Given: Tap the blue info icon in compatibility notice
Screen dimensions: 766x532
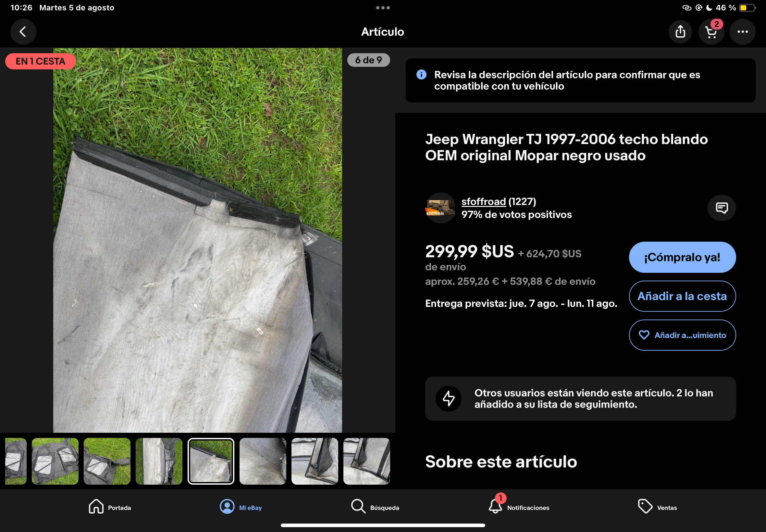Looking at the screenshot, I should [421, 75].
